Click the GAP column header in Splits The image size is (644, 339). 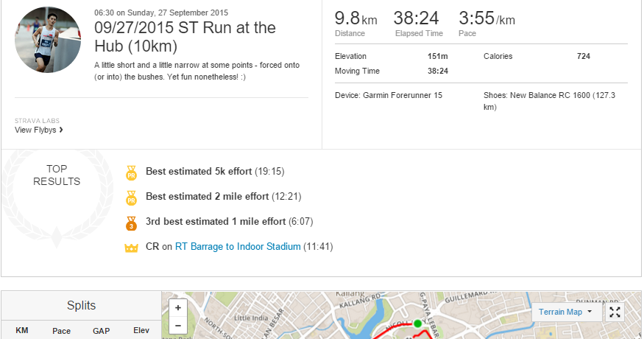pyautogui.click(x=101, y=331)
